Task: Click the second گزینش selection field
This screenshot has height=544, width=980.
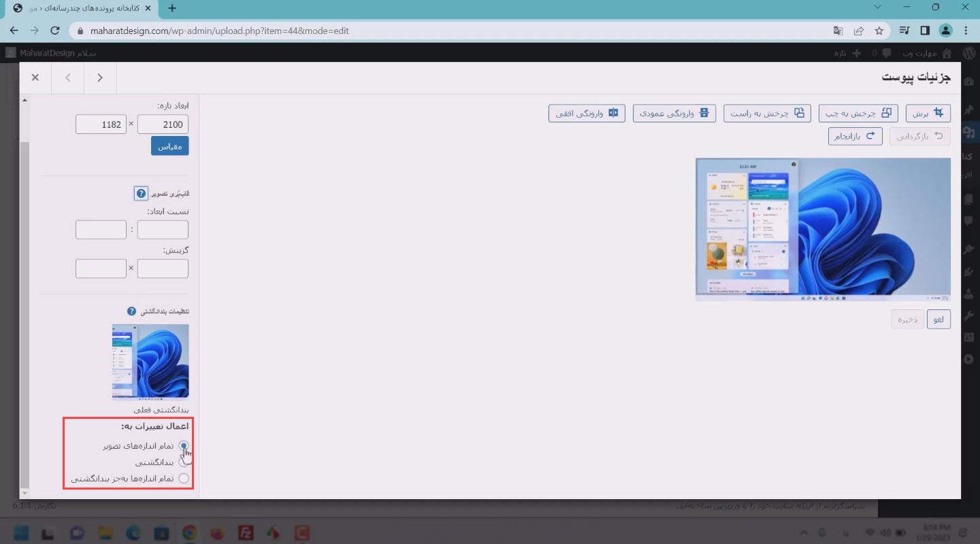Action: [101, 269]
